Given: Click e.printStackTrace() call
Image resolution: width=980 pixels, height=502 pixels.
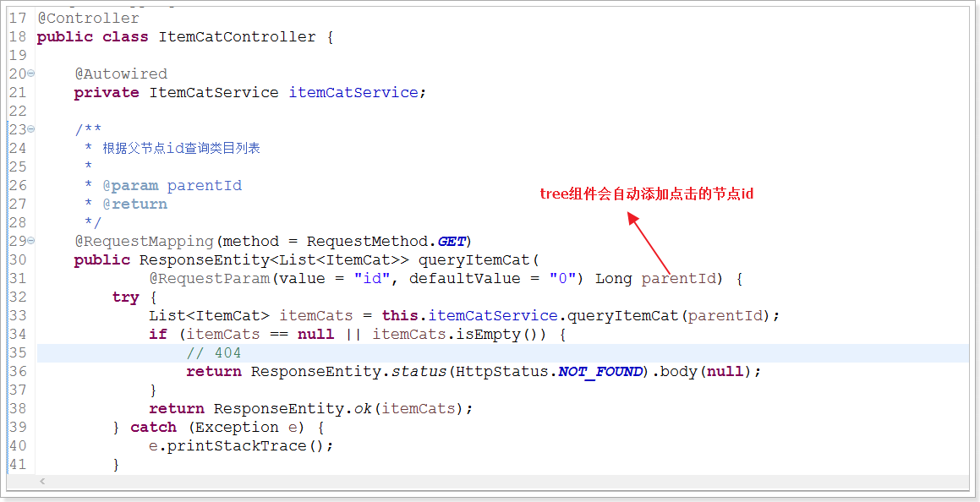Looking at the screenshot, I should [x=237, y=446].
